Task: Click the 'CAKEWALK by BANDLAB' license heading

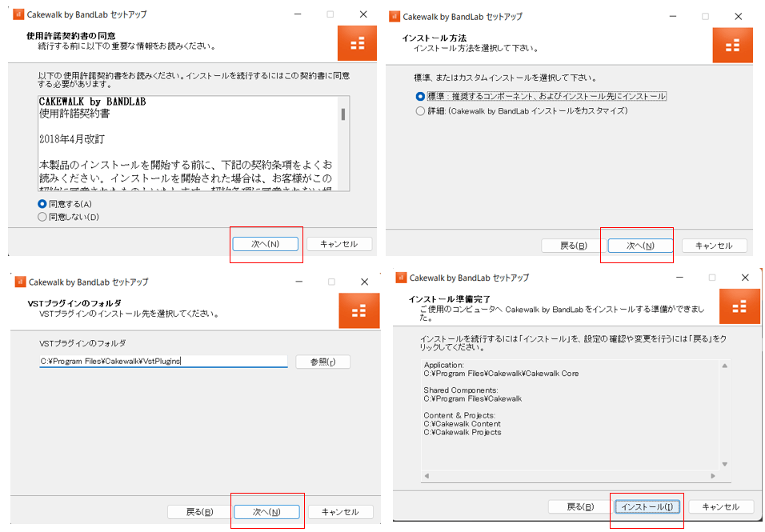Action: pyautogui.click(x=93, y=102)
